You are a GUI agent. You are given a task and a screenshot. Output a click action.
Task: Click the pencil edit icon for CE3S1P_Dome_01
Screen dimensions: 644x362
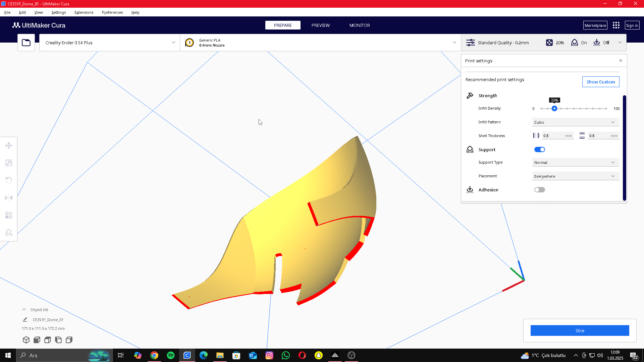pos(25,319)
